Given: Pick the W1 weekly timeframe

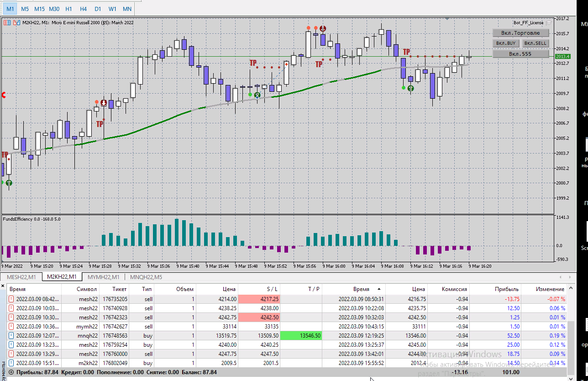Looking at the screenshot, I should coord(112,9).
